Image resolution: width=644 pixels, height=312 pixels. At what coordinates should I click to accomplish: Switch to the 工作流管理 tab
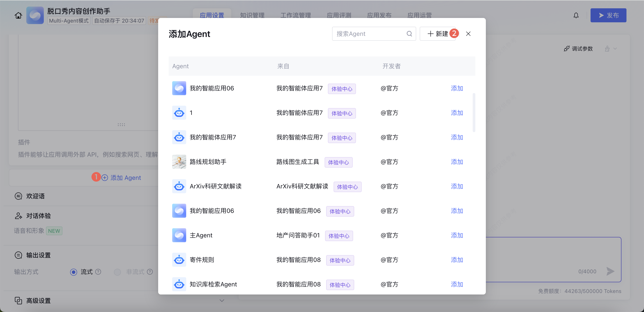point(295,16)
